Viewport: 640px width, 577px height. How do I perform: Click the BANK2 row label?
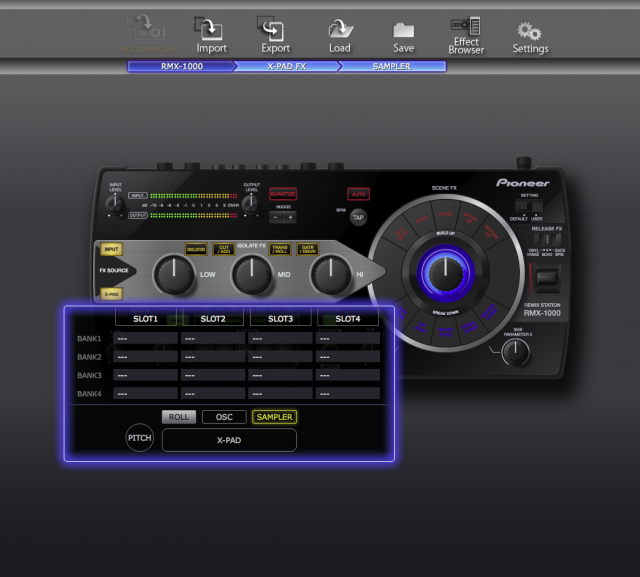[89, 357]
